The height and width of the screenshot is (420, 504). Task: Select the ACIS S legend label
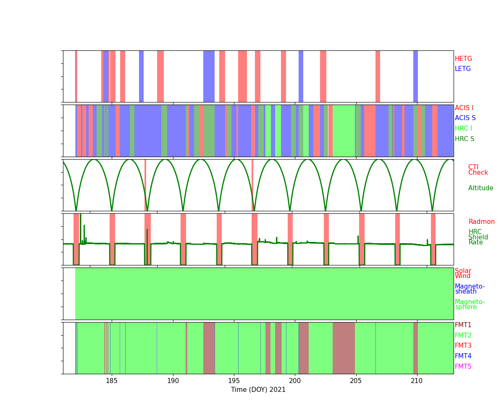point(465,118)
